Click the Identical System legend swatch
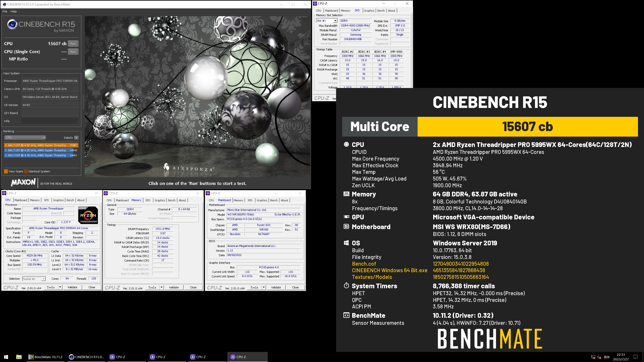644x362 pixels. pos(25,171)
